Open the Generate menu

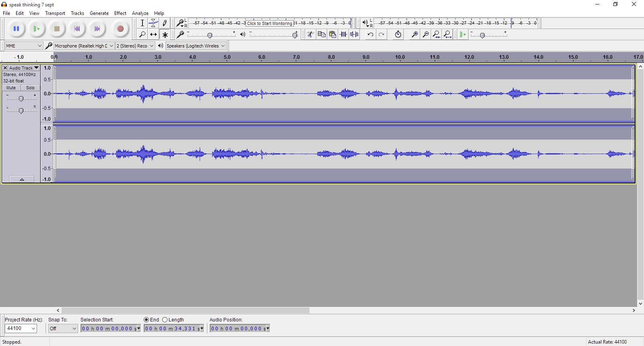point(99,13)
